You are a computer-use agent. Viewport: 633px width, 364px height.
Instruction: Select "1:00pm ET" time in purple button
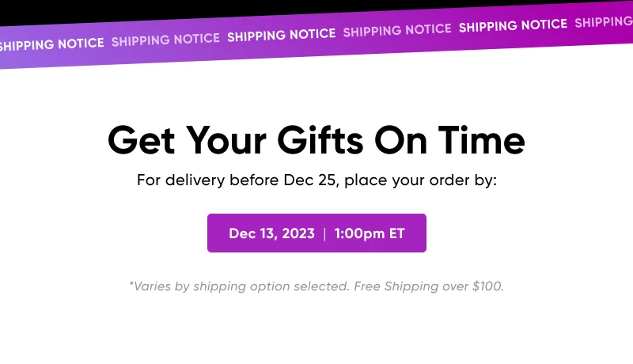click(370, 233)
